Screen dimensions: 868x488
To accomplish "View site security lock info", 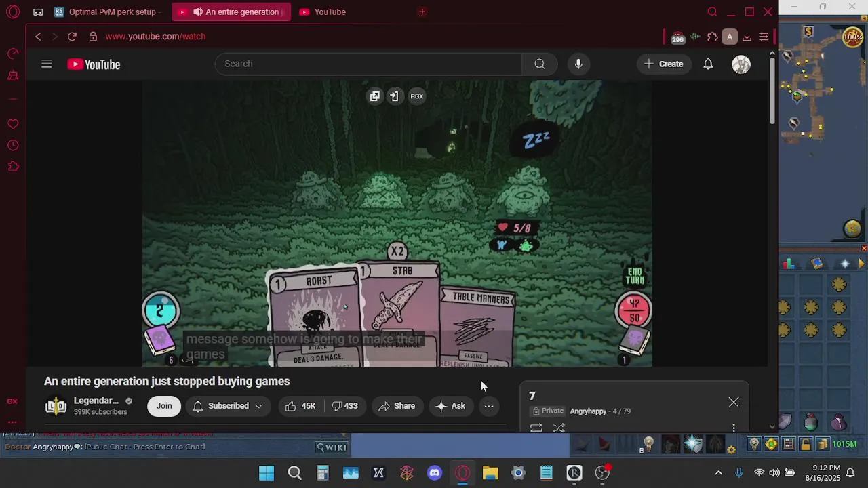I will coord(93,37).
